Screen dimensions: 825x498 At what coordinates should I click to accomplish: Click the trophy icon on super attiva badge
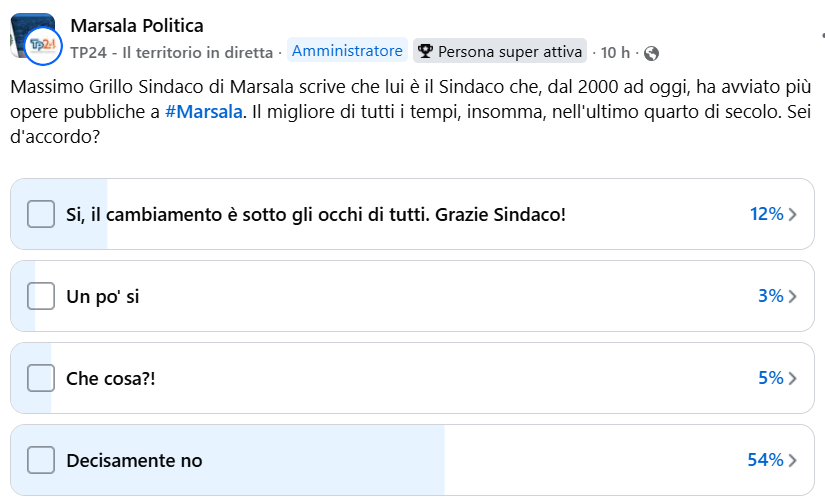425,52
